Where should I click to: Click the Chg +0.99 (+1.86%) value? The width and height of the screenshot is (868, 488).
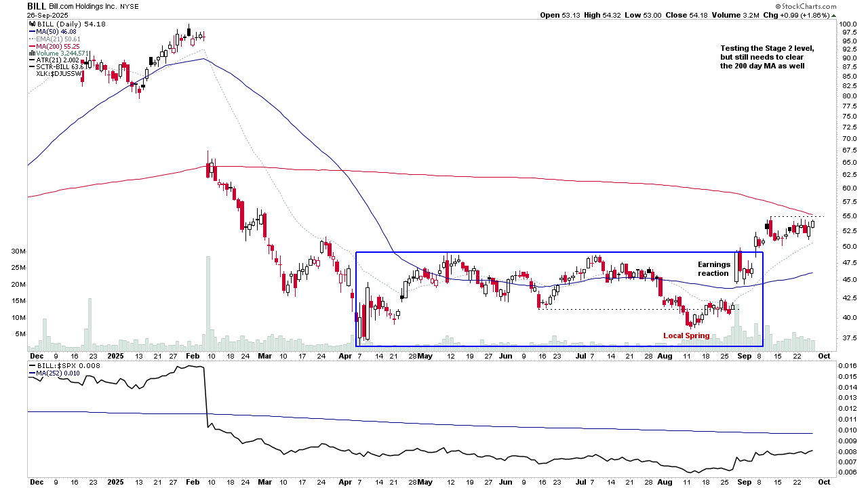[x=796, y=15]
